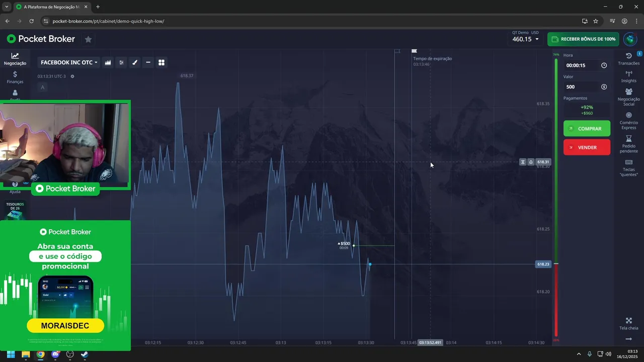
Task: Select the drawing brush tool
Action: [x=135, y=62]
